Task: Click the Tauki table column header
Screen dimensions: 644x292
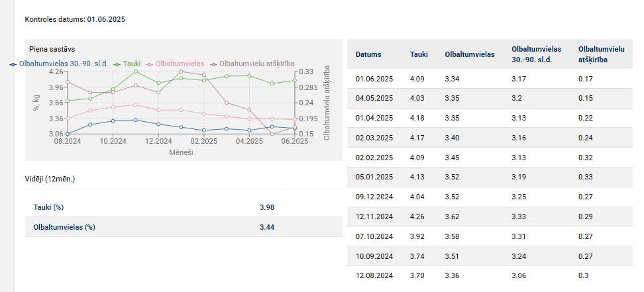Action: tap(419, 54)
